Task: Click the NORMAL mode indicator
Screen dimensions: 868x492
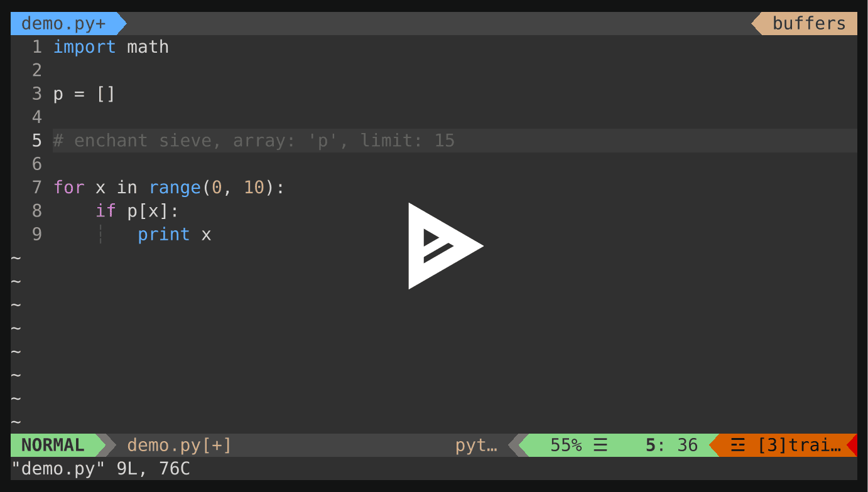Action: 53,445
